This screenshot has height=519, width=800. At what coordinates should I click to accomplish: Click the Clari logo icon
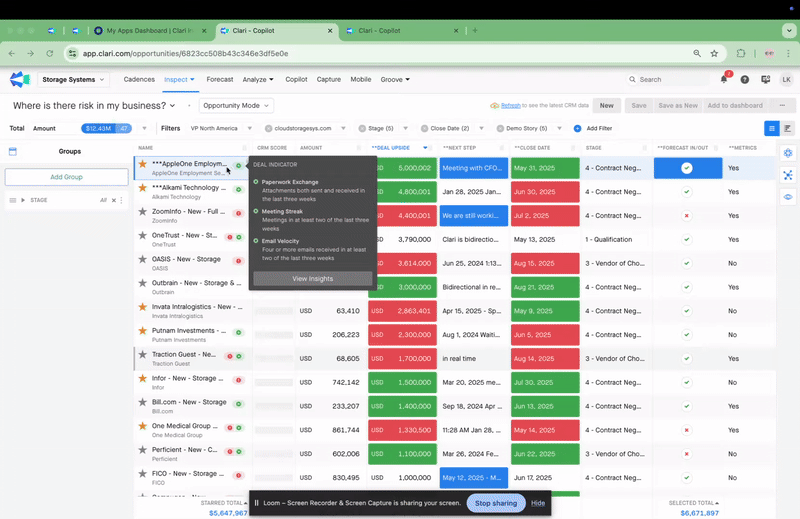(x=19, y=80)
